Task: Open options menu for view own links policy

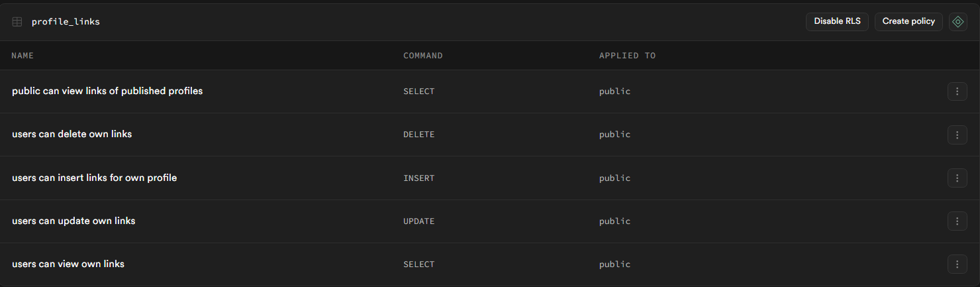Action: pos(957,264)
